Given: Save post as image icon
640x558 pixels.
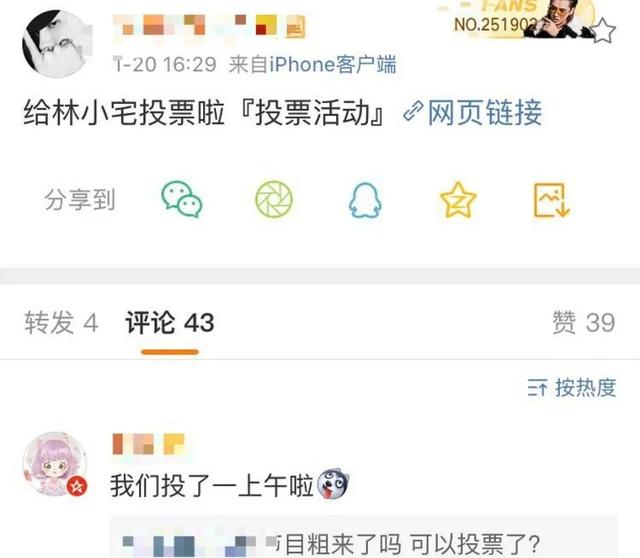Looking at the screenshot, I should (551, 200).
